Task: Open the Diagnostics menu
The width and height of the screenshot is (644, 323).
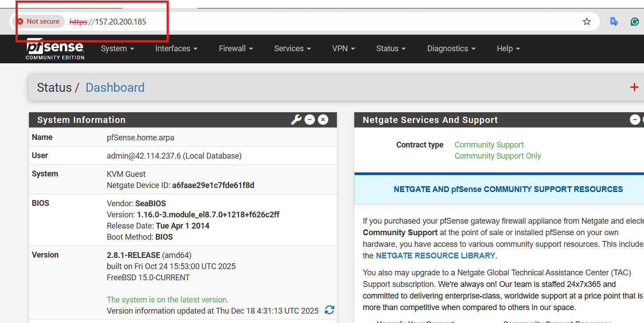Action: (451, 49)
